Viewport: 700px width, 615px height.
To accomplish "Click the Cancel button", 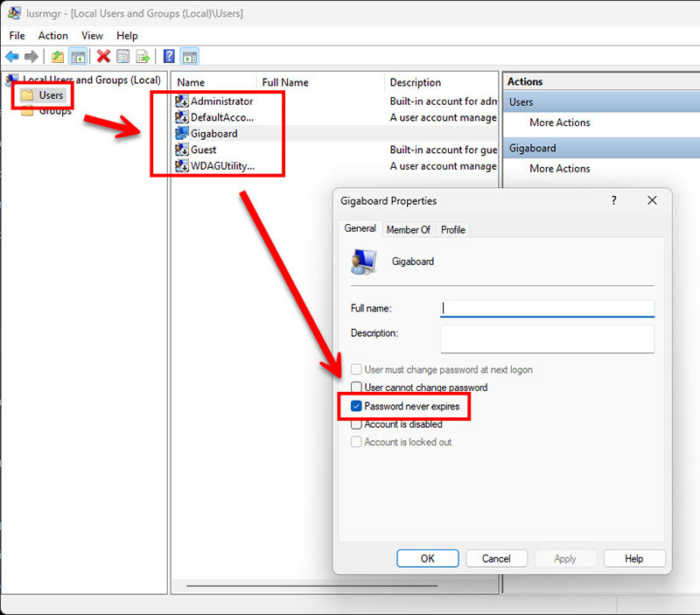I will [496, 559].
